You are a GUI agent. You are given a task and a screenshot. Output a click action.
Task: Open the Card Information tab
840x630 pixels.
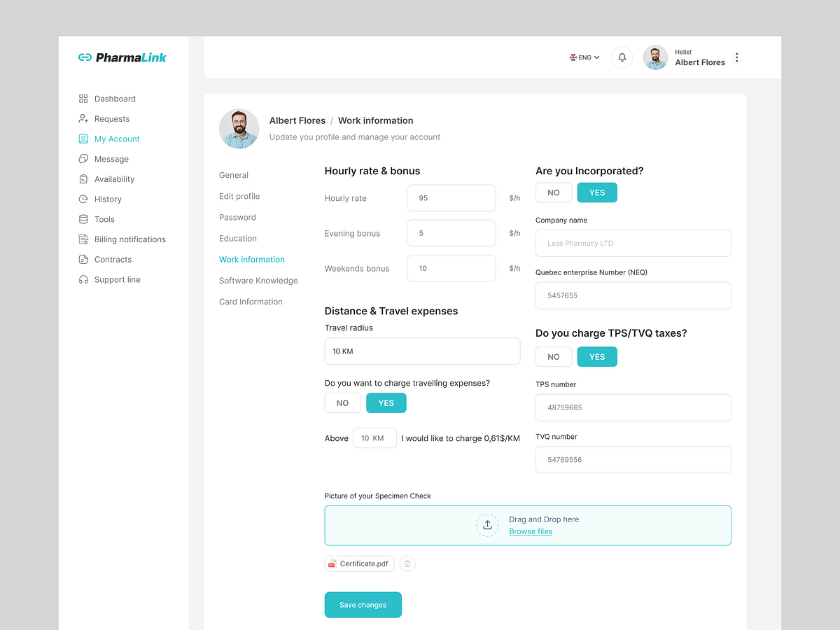(251, 302)
